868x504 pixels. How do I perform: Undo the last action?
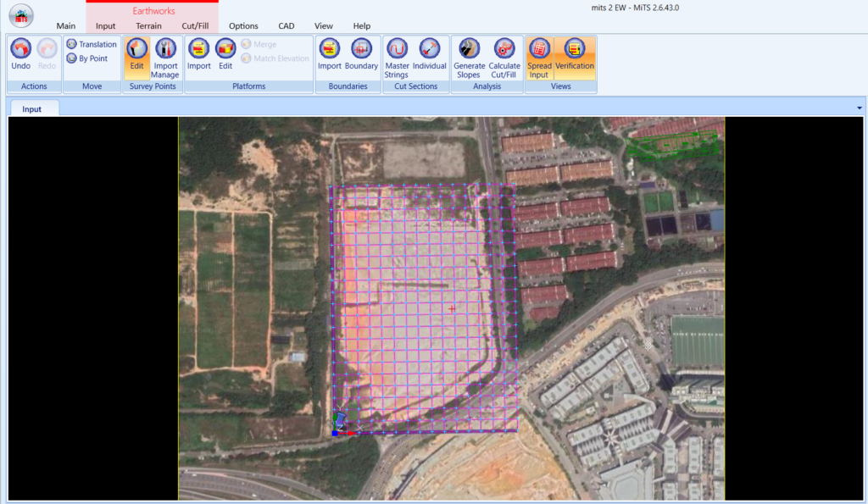[x=21, y=54]
